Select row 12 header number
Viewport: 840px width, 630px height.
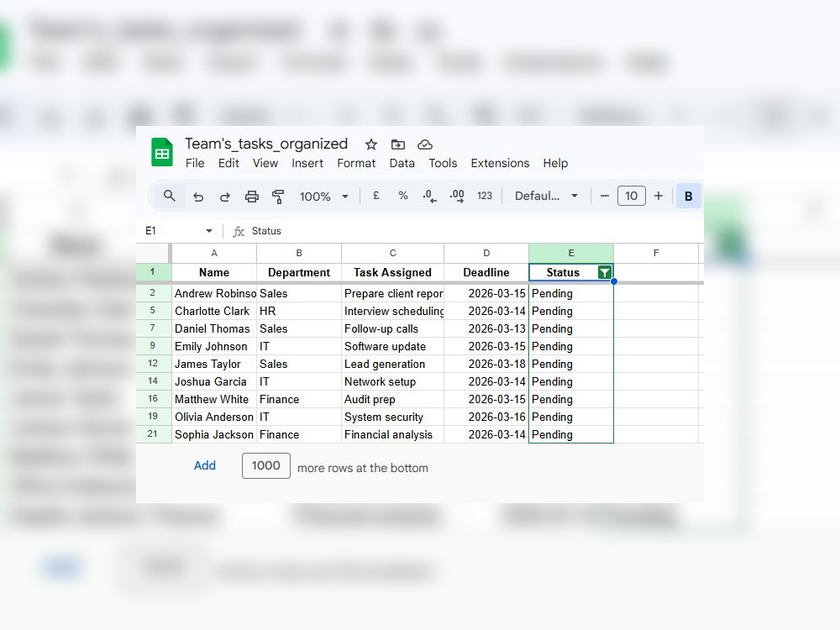(153, 363)
